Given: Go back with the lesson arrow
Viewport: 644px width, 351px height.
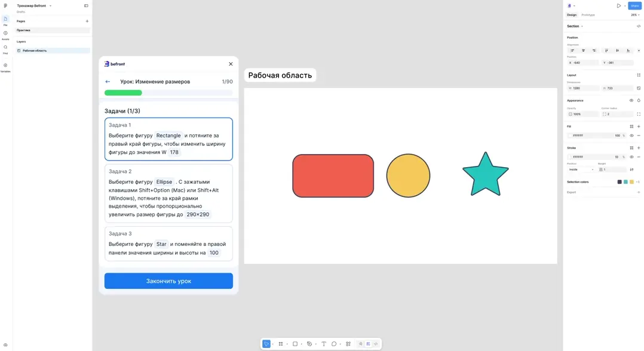Looking at the screenshot, I should coord(108,82).
